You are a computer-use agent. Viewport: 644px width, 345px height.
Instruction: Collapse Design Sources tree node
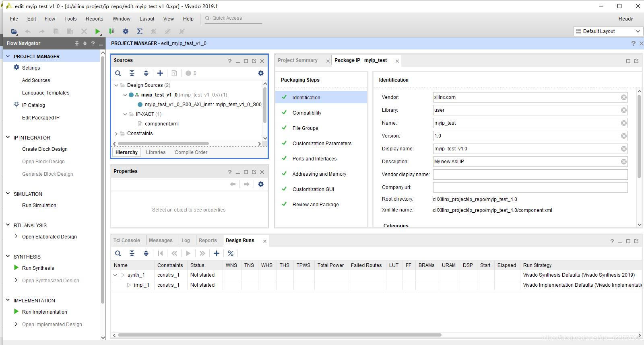(x=116, y=85)
